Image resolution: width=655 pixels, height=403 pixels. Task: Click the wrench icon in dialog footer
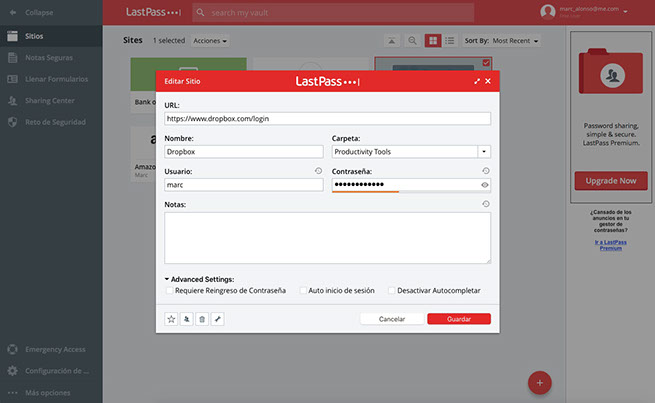coord(217,318)
